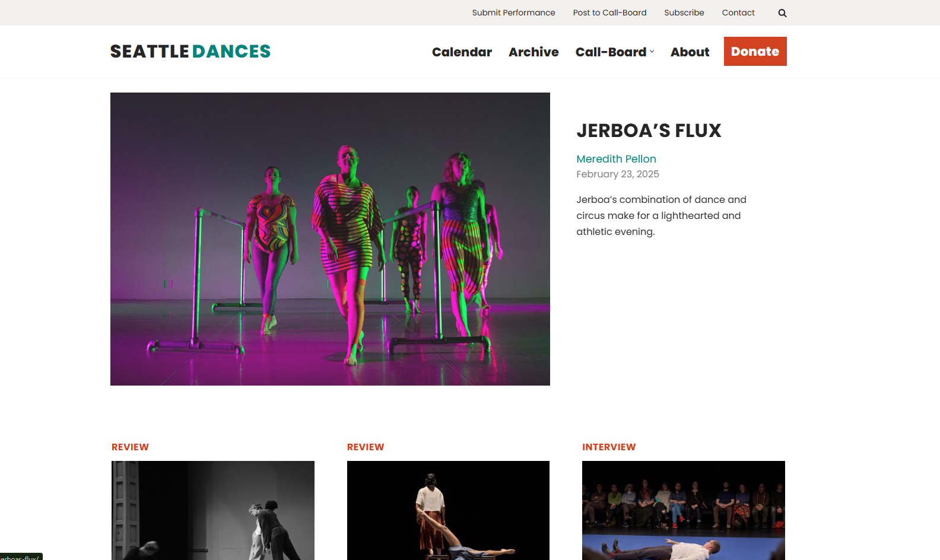Screen dimensions: 940x560
Task: Open Post to Call-Board link
Action: [x=609, y=12]
